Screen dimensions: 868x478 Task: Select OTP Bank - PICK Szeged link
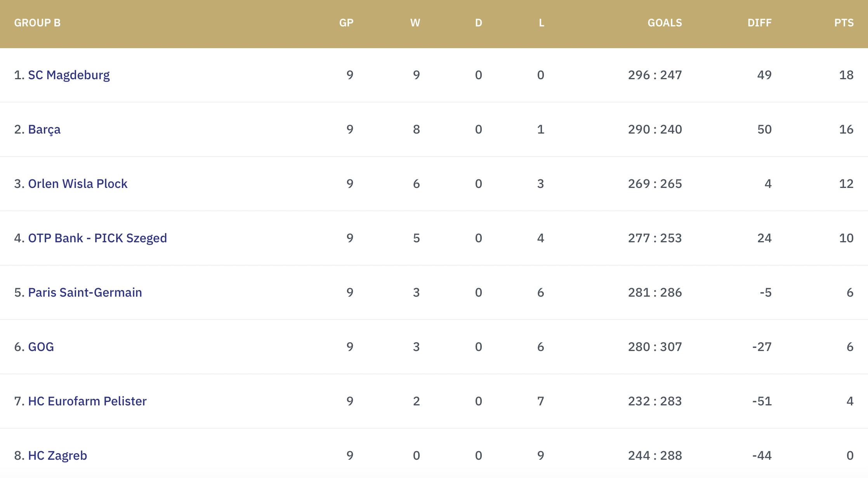pos(97,238)
